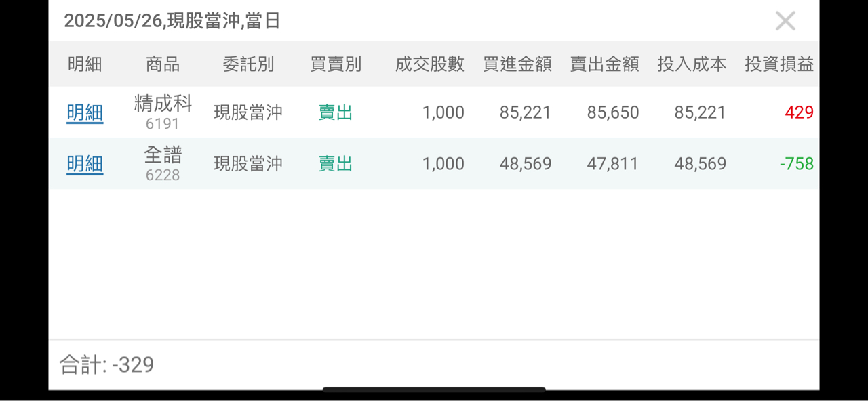Select the 全譜 6228 stock name
Image resolution: width=868 pixels, height=401 pixels.
[163, 164]
